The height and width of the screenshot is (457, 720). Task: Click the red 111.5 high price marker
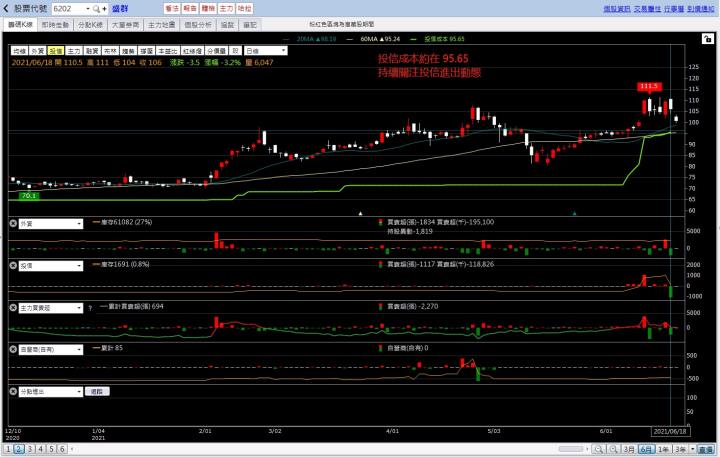[649, 86]
